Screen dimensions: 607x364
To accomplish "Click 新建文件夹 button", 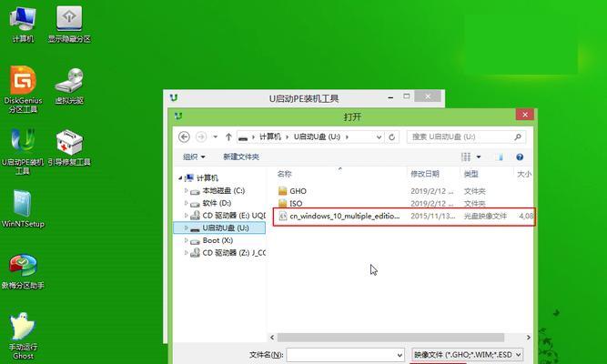I will pyautogui.click(x=241, y=157).
